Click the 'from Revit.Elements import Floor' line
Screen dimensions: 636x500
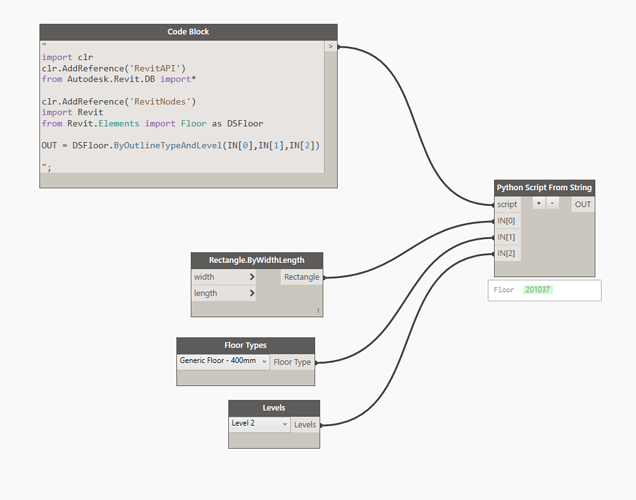point(152,123)
